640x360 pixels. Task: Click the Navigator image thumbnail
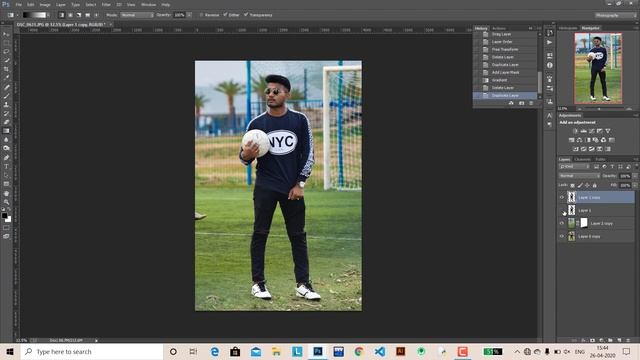[598, 68]
